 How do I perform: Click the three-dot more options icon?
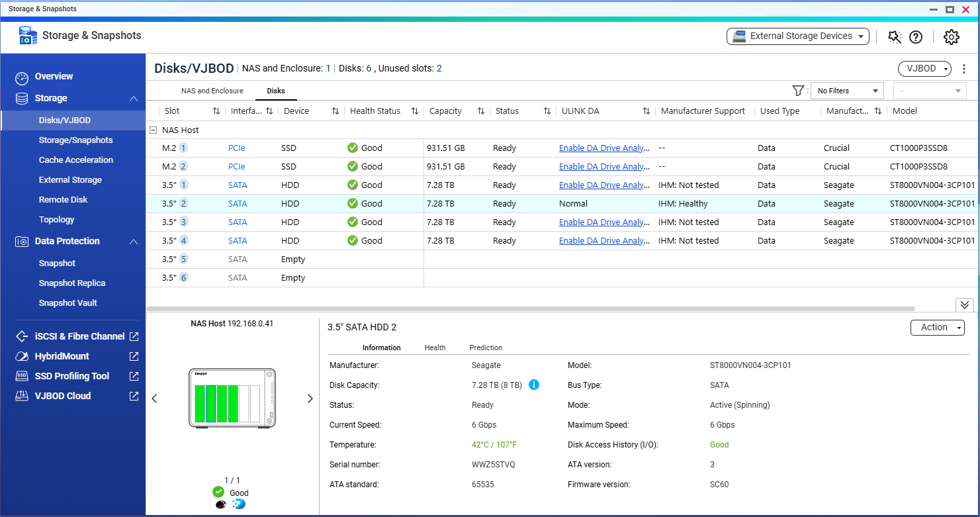point(964,69)
